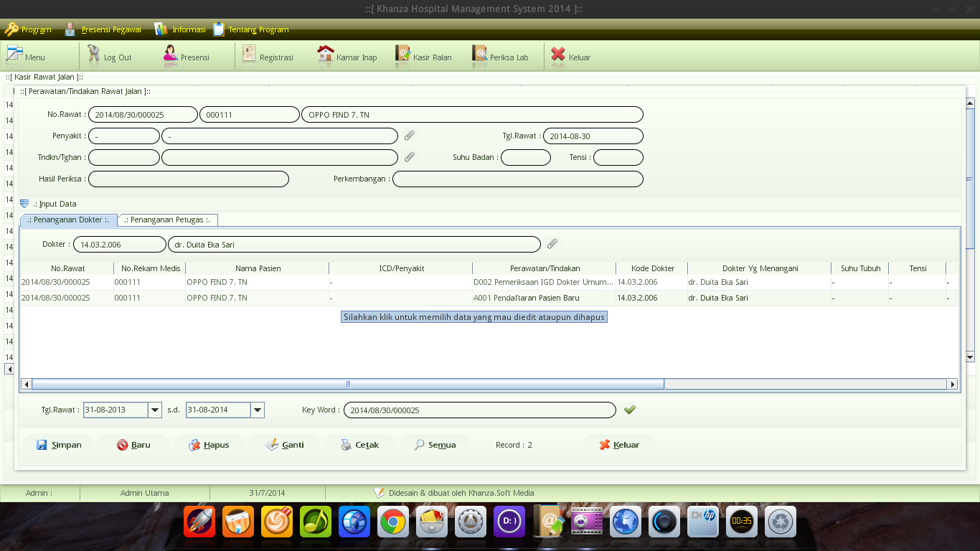980x551 pixels.
Task: Launch Chrome from the taskbar
Action: coord(392,522)
